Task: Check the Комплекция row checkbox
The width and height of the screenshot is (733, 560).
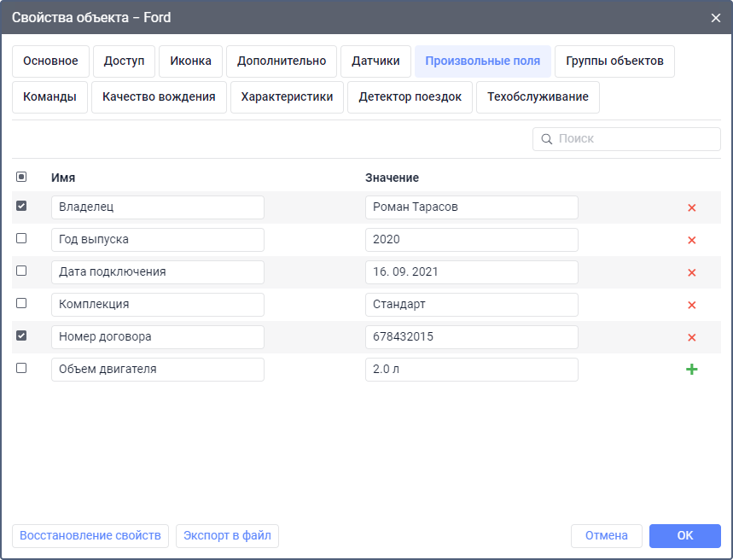Action: pos(21,303)
